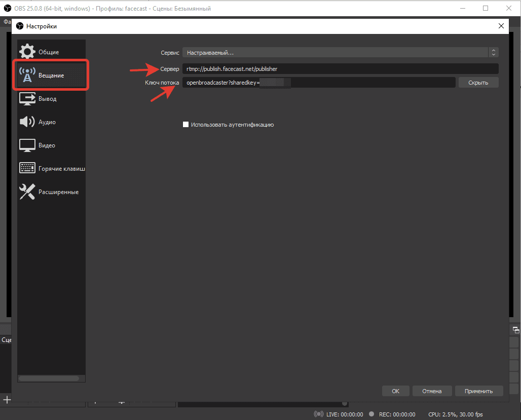Click the OBS logo in main title bar
This screenshot has width=521, height=420.
[7, 8]
